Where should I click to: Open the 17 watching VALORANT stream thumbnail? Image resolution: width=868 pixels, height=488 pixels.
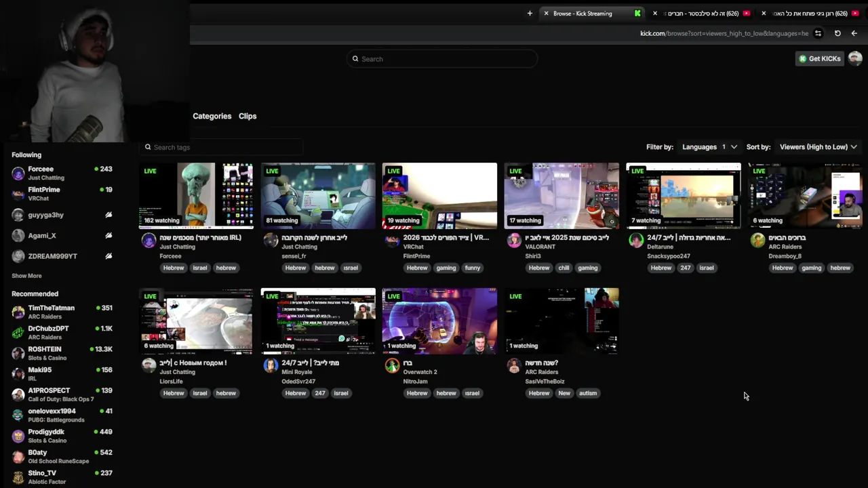561,196
